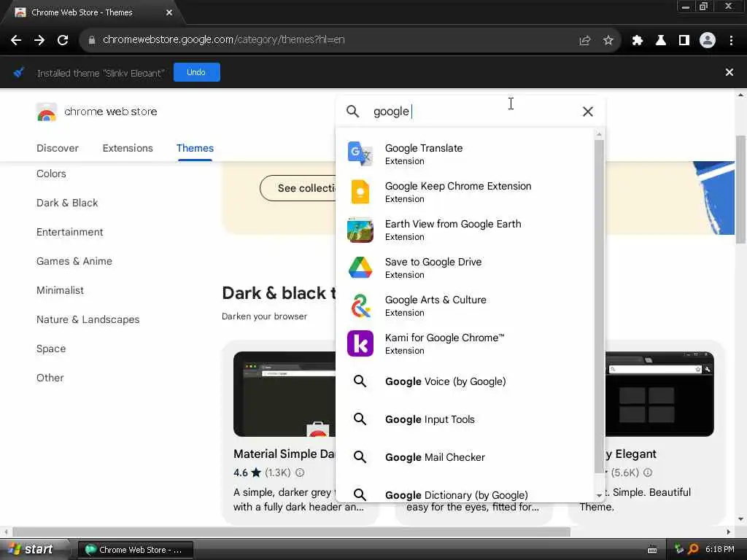This screenshot has width=747, height=560.
Task: Open Google Arts & Culture suggestion
Action: [465, 306]
